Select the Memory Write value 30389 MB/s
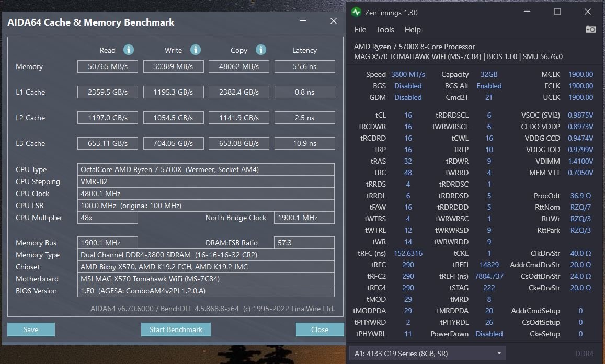Viewport: 605px width, 364px height. click(x=173, y=66)
